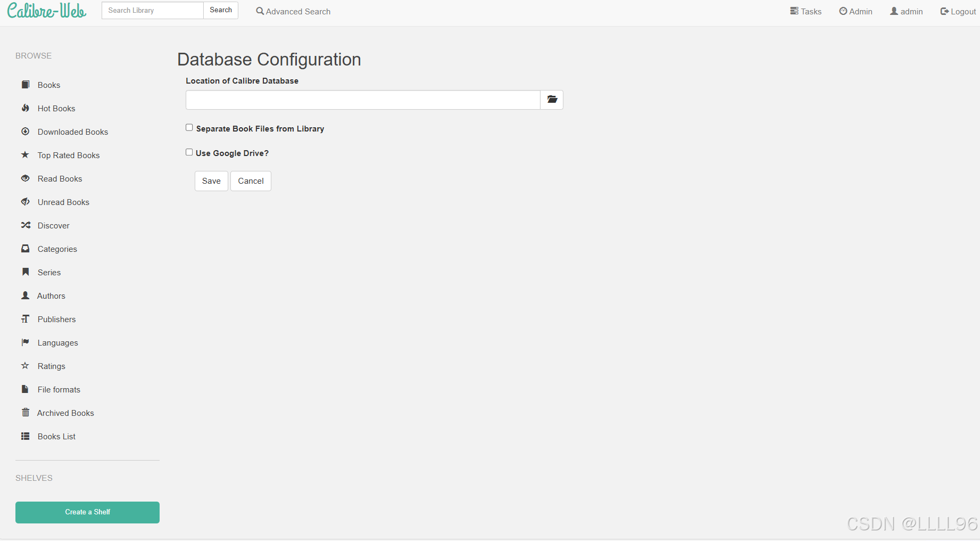Click the Top Rated Books star icon
Screen dimensions: 980x541
click(x=25, y=155)
